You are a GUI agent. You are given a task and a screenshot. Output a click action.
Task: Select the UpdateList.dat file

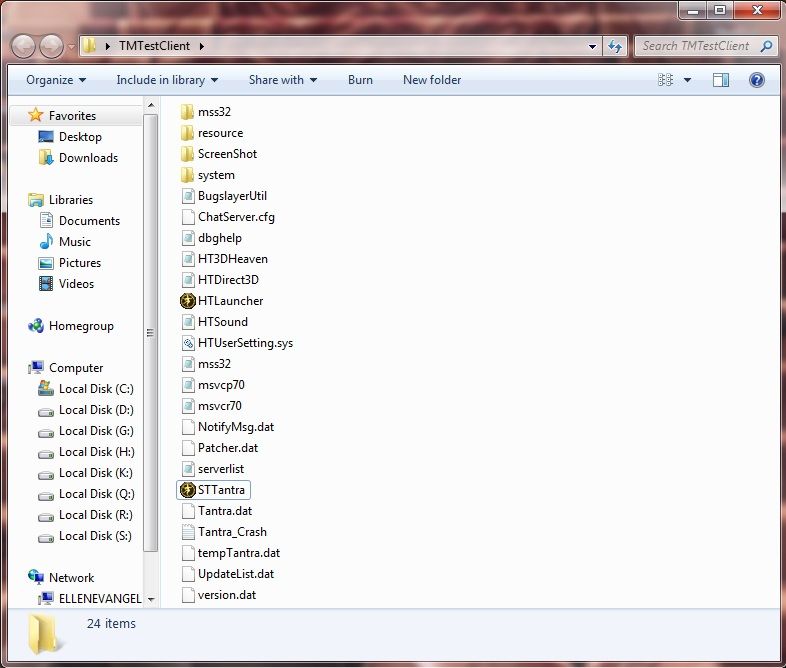tap(228, 574)
